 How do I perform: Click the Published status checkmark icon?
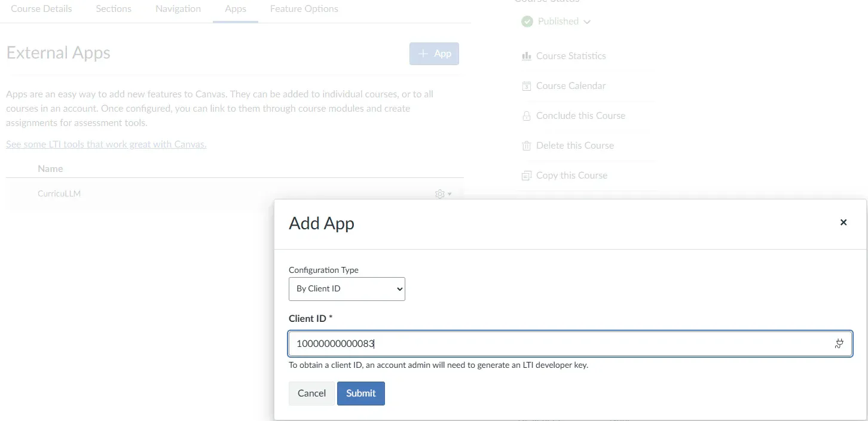coord(527,21)
